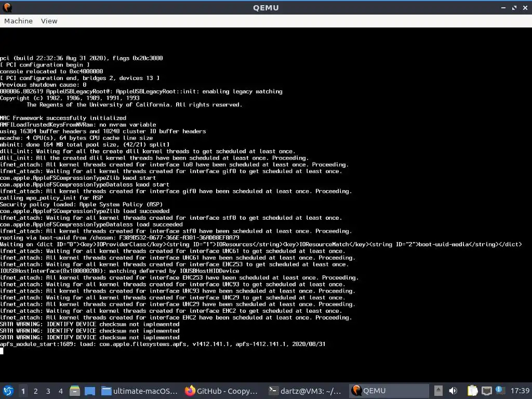Click the blinking console cursor block

click(2, 351)
